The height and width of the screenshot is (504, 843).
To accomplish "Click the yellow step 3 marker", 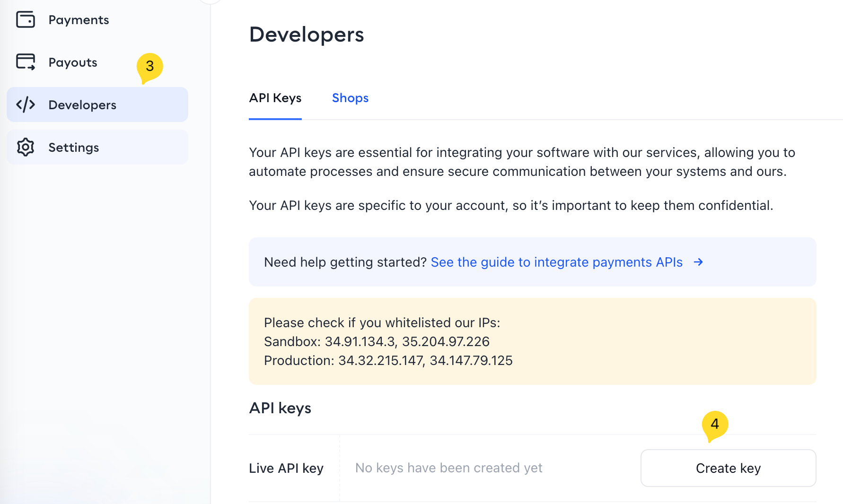I will [x=149, y=67].
